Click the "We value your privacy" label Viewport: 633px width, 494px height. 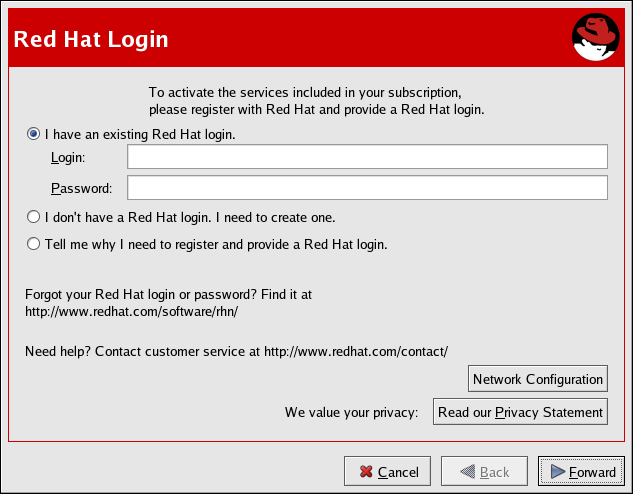tap(351, 412)
